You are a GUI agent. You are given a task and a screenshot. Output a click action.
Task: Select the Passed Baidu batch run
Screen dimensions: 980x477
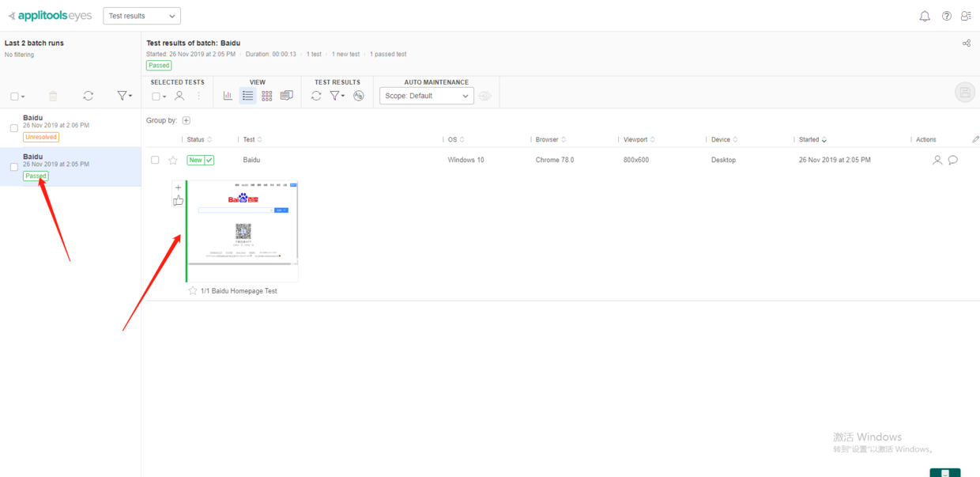coord(70,167)
